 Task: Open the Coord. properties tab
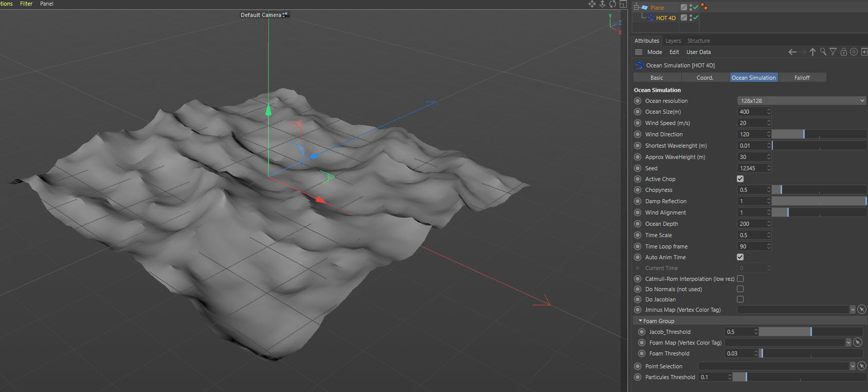(x=705, y=78)
